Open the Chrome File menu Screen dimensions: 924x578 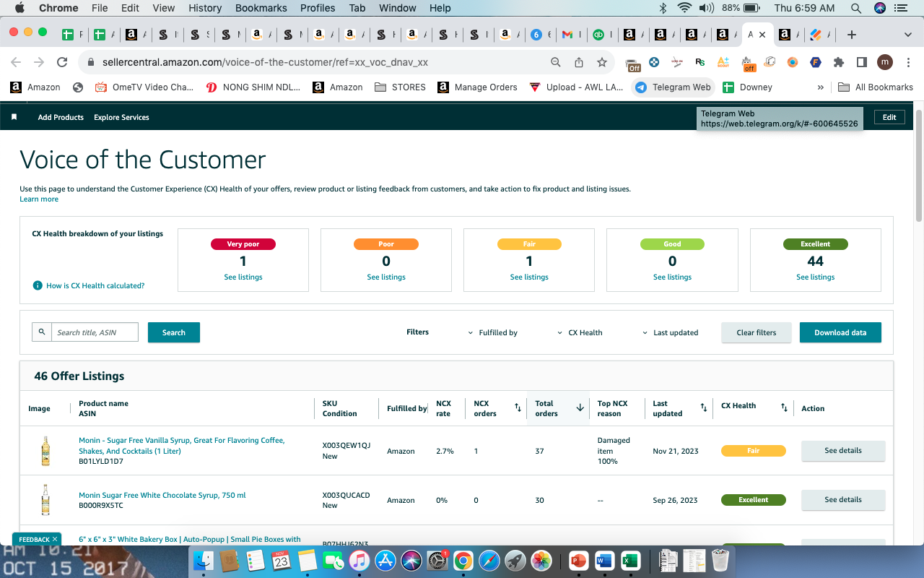[100, 8]
